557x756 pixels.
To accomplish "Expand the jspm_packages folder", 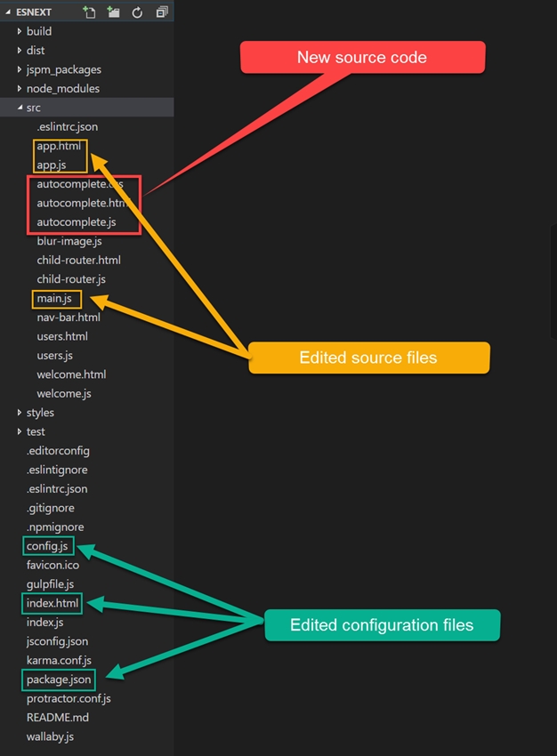I will coord(63,69).
